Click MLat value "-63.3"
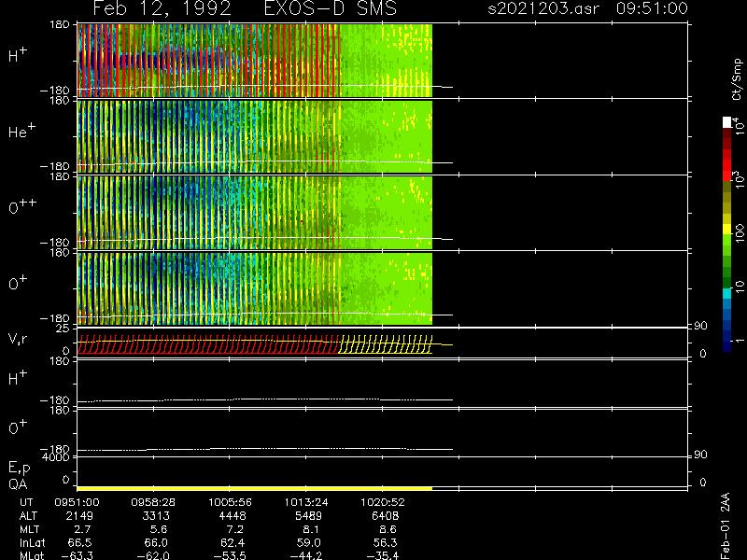 [77, 555]
